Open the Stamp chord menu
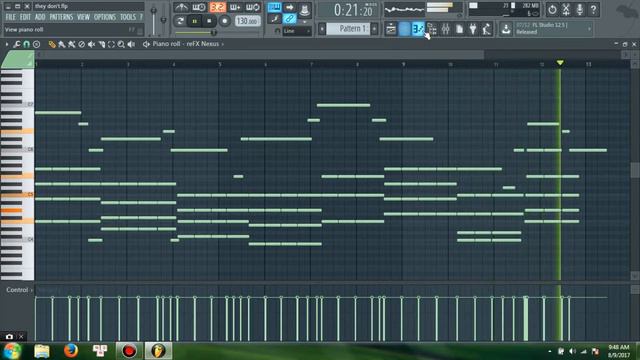The image size is (640, 360). point(36,44)
